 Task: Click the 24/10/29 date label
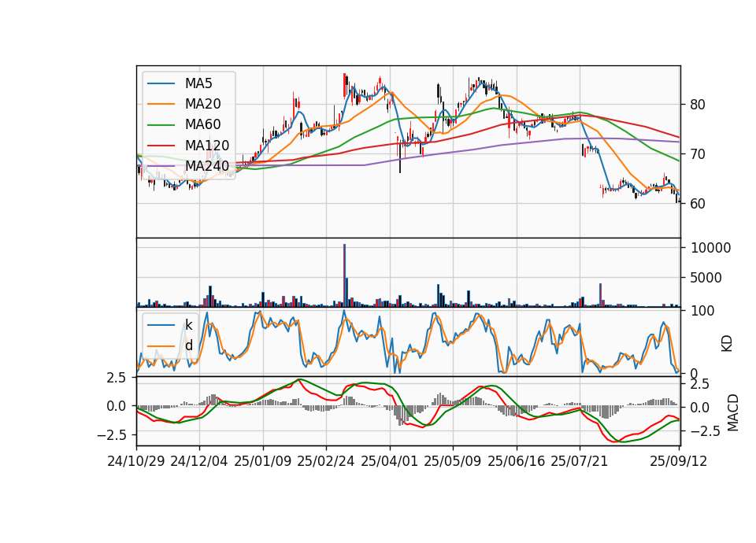click(136, 461)
